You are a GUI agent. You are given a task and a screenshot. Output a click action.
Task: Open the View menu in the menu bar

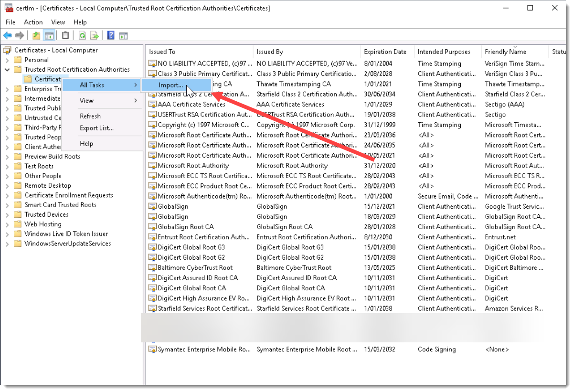click(58, 22)
